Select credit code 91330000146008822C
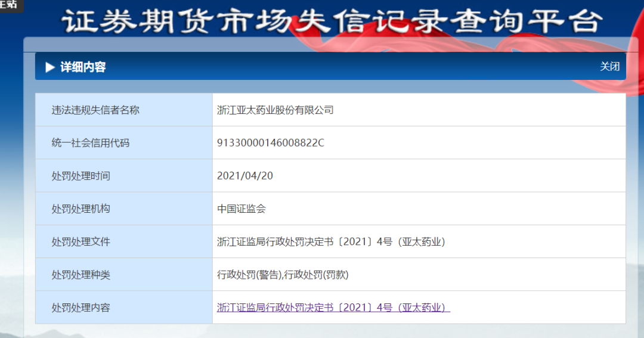 coord(270,143)
